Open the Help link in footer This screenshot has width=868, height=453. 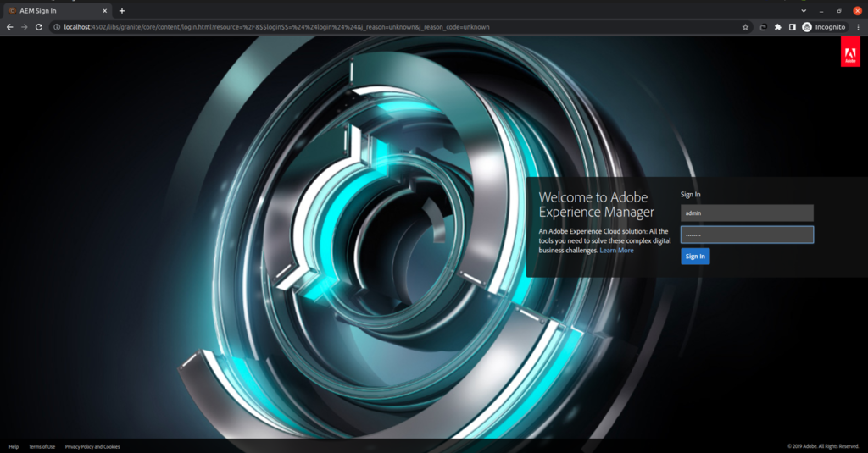[x=14, y=446]
